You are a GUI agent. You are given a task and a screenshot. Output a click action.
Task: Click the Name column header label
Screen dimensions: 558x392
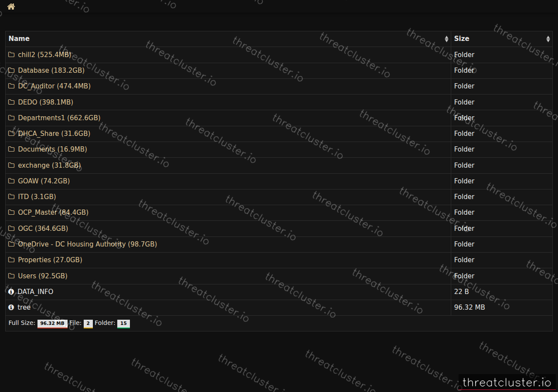[19, 39]
